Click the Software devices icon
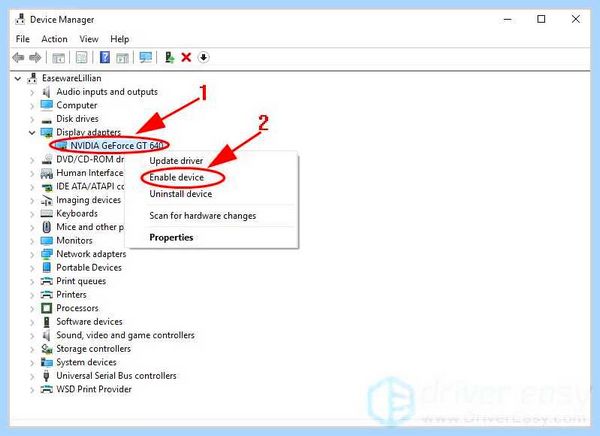 (46, 322)
